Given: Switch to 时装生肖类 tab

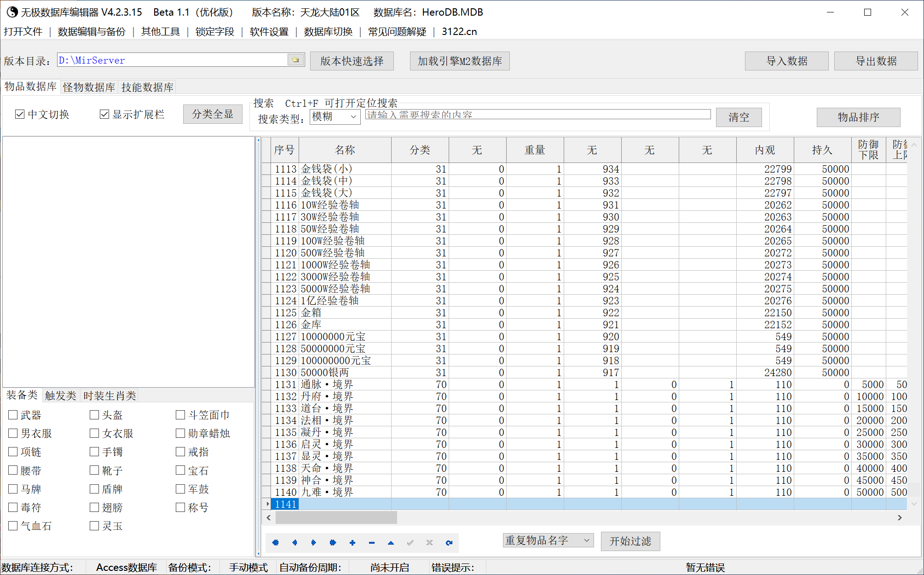Looking at the screenshot, I should (110, 395).
